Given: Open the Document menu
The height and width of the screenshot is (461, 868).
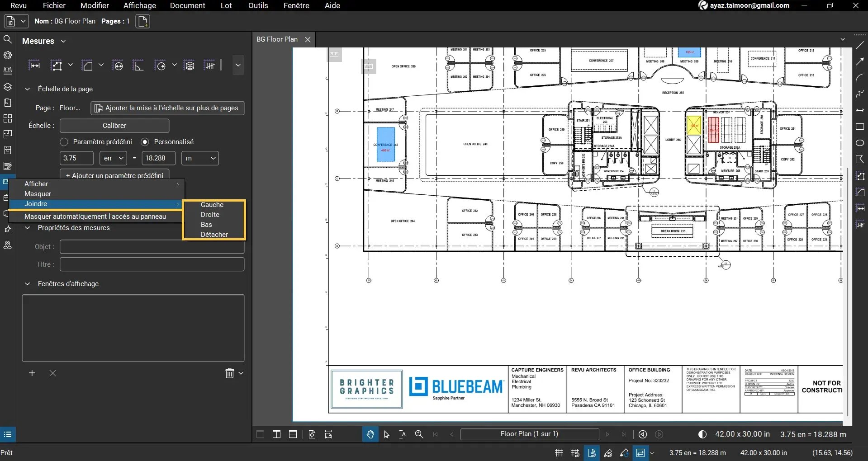Looking at the screenshot, I should click(x=188, y=5).
